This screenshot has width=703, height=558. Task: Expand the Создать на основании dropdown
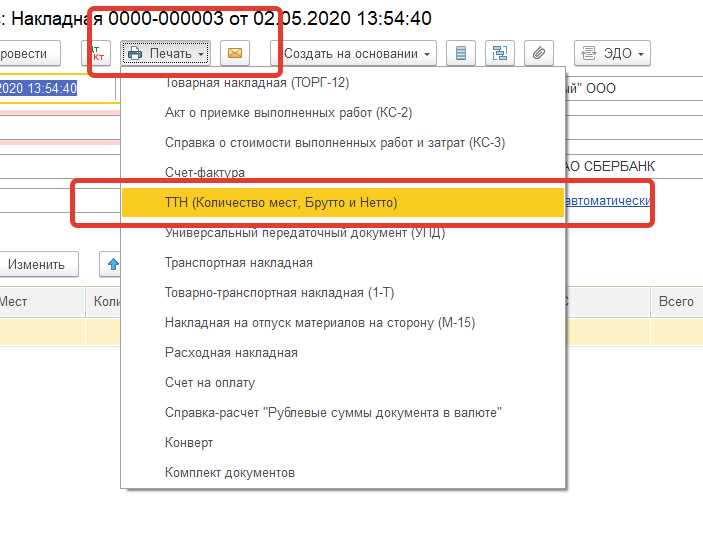pos(353,53)
